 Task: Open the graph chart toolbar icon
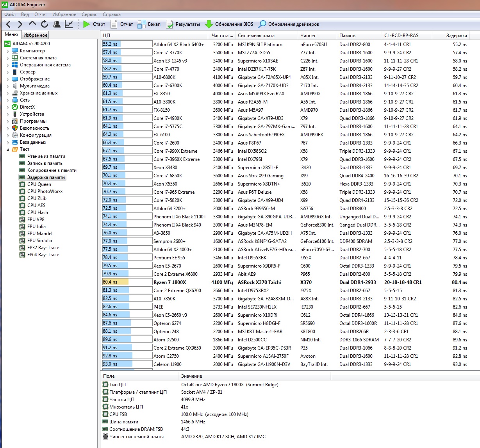[x=69, y=24]
